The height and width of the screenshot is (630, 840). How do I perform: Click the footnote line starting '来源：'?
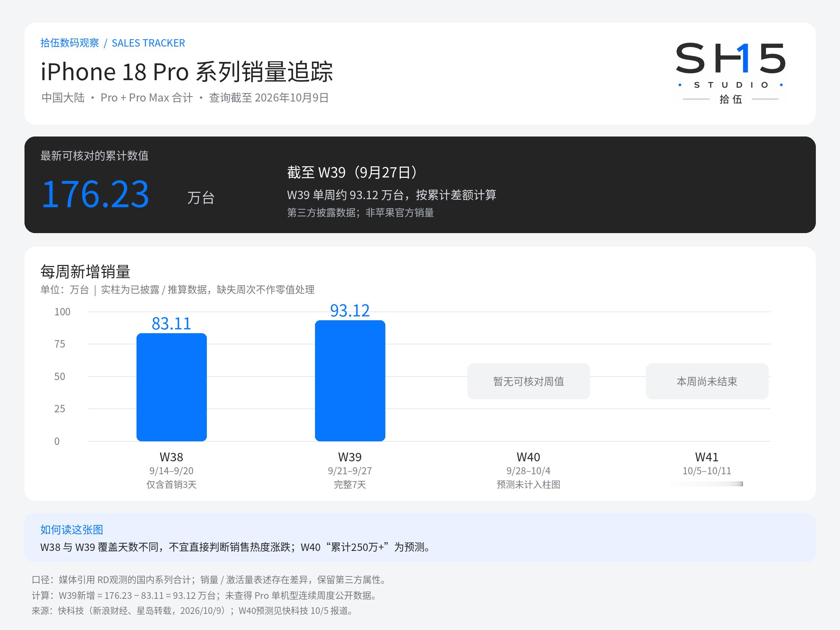click(x=192, y=611)
